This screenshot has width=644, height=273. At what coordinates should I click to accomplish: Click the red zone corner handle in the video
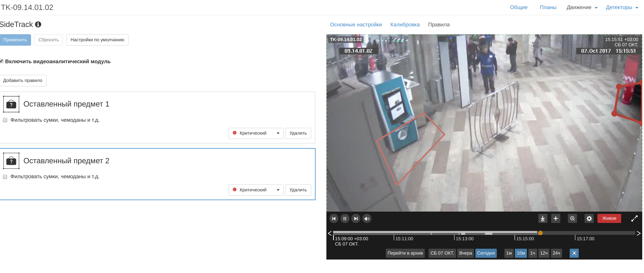619,87
